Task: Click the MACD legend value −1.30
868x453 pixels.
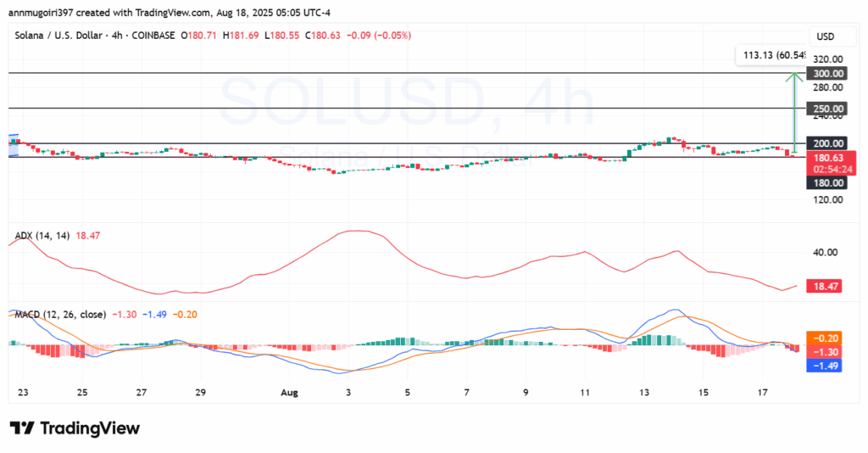Action: 125,314
